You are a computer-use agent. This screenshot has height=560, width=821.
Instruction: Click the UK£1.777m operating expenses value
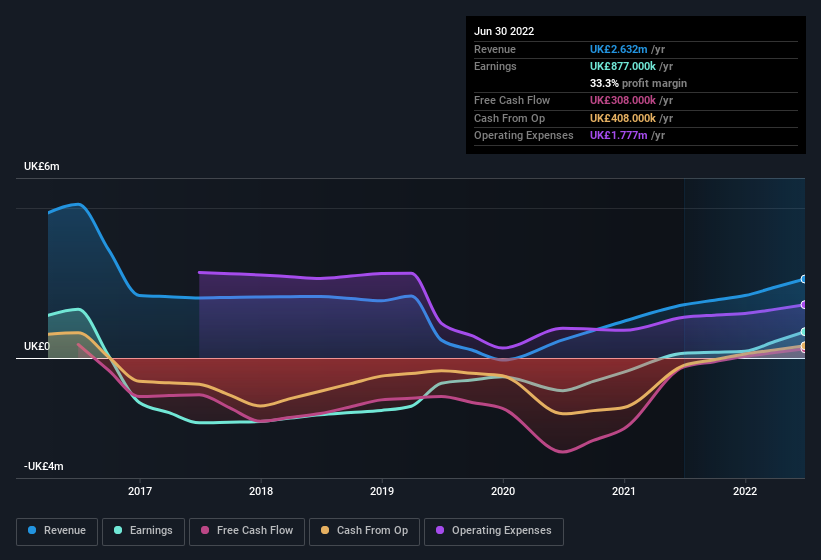[x=618, y=136]
